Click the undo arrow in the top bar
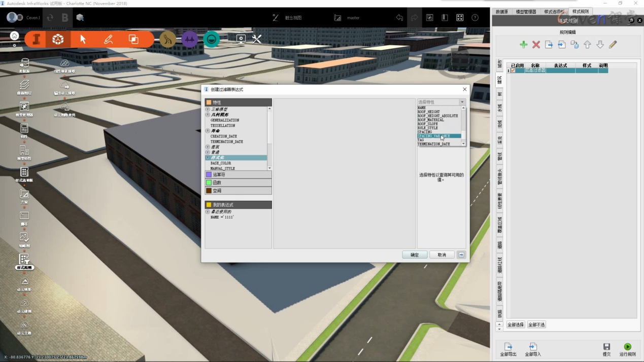Image resolution: width=644 pixels, height=362 pixels. click(399, 18)
